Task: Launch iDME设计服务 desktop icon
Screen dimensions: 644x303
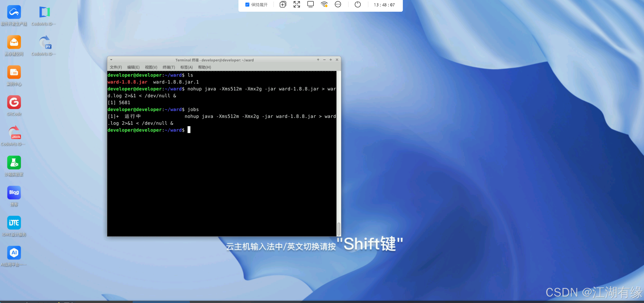Action: coord(14,223)
